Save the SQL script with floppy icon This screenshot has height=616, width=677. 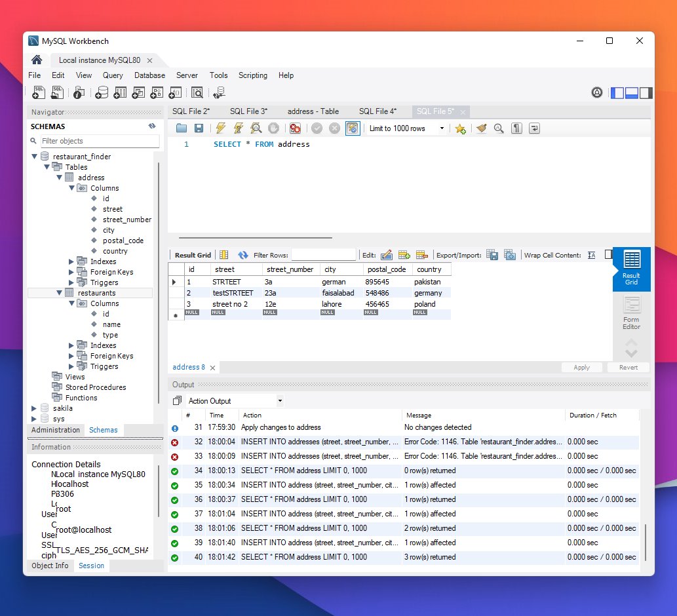pyautogui.click(x=199, y=128)
